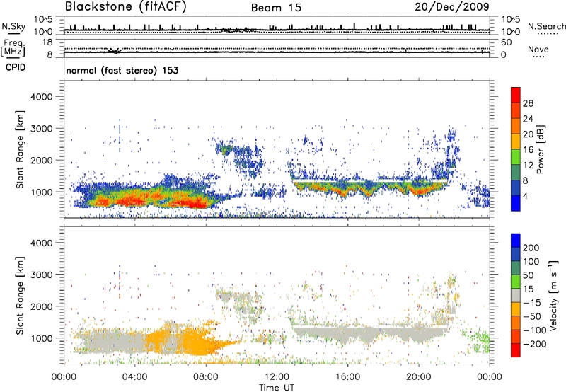Viewport: 566px width, 392px height.
Task: Select the Beam 15 label
Action: 276,8
